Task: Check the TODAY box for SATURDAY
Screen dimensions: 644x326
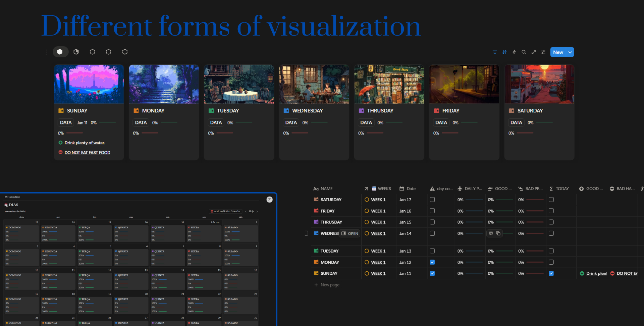Action: tap(551, 200)
